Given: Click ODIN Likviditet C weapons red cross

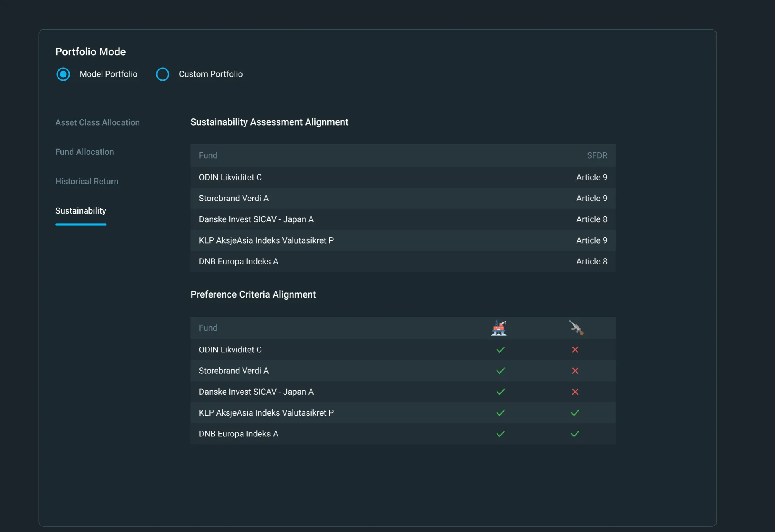Looking at the screenshot, I should coord(575,350).
